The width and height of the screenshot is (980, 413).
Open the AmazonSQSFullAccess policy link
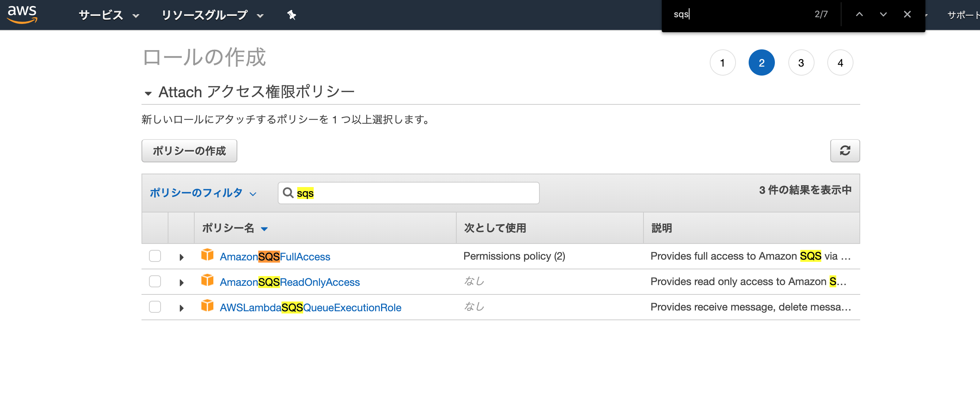click(275, 257)
